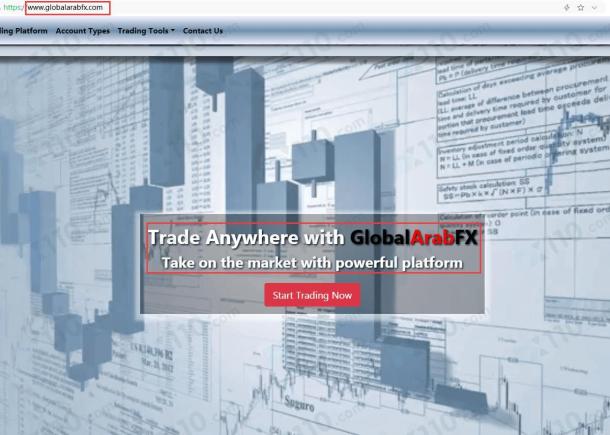Click the Start Trading Now button
The height and width of the screenshot is (435, 610).
click(312, 295)
